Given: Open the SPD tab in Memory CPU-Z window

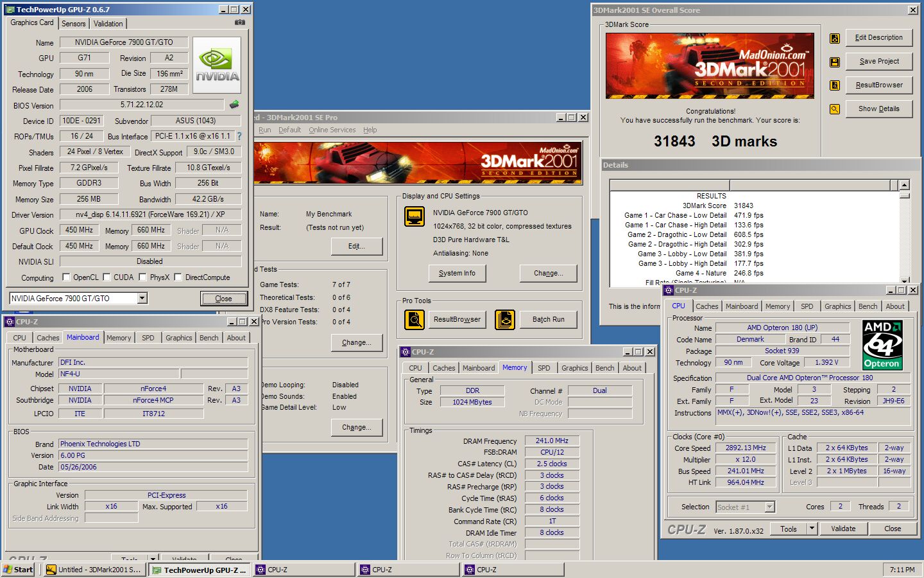Looking at the screenshot, I should [544, 368].
